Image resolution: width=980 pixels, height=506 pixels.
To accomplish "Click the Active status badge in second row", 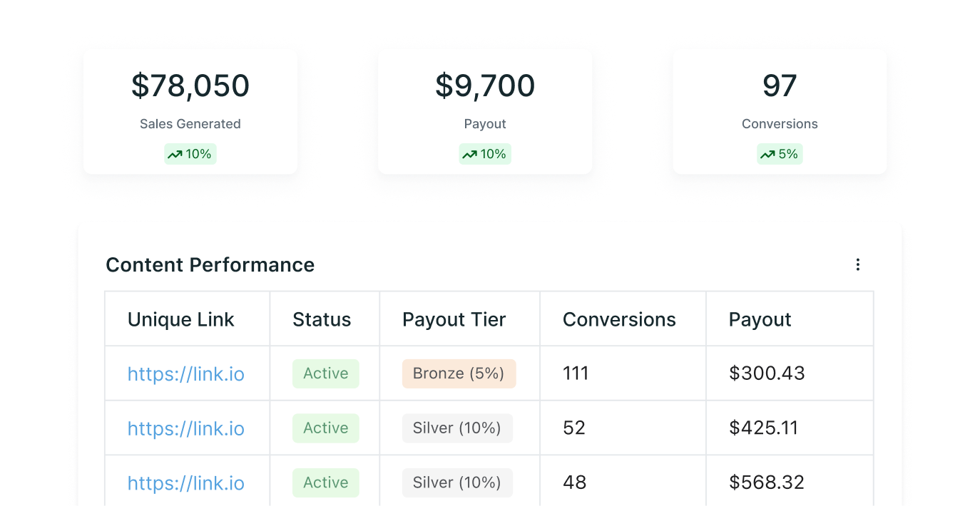I will 326,428.
